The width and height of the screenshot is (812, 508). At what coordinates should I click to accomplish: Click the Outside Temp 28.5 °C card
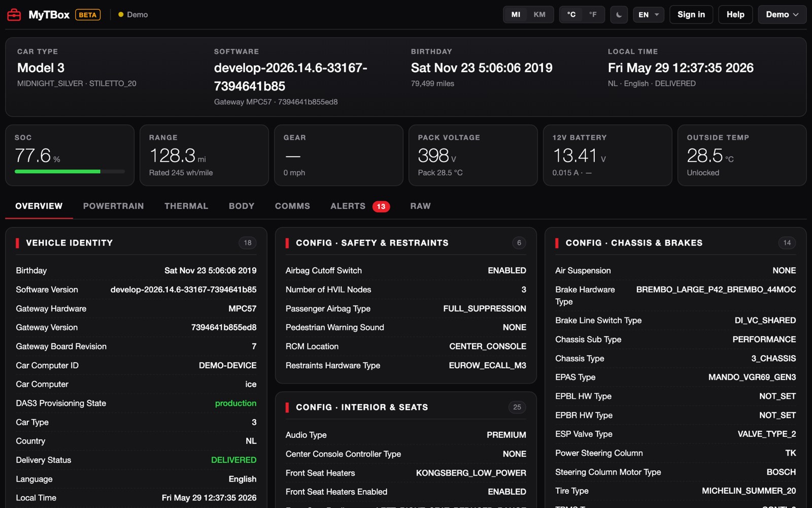[x=742, y=155]
